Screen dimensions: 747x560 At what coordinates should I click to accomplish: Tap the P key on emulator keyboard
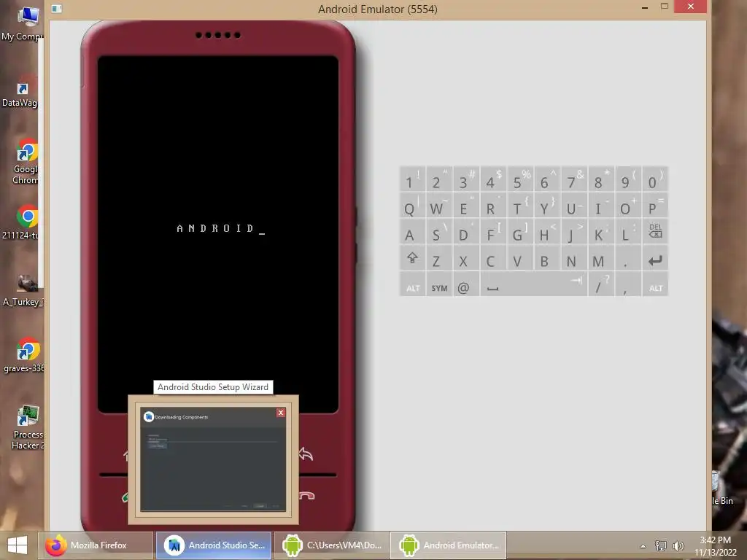tap(655, 206)
